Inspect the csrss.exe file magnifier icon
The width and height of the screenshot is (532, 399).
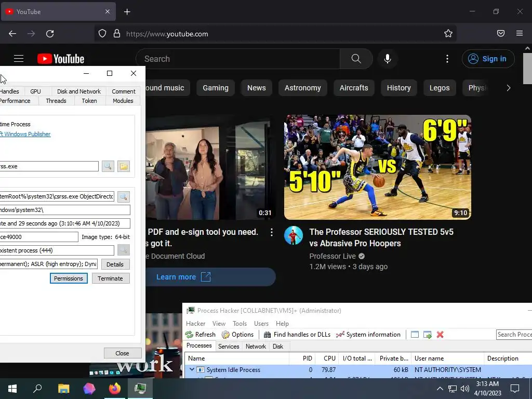point(108,166)
